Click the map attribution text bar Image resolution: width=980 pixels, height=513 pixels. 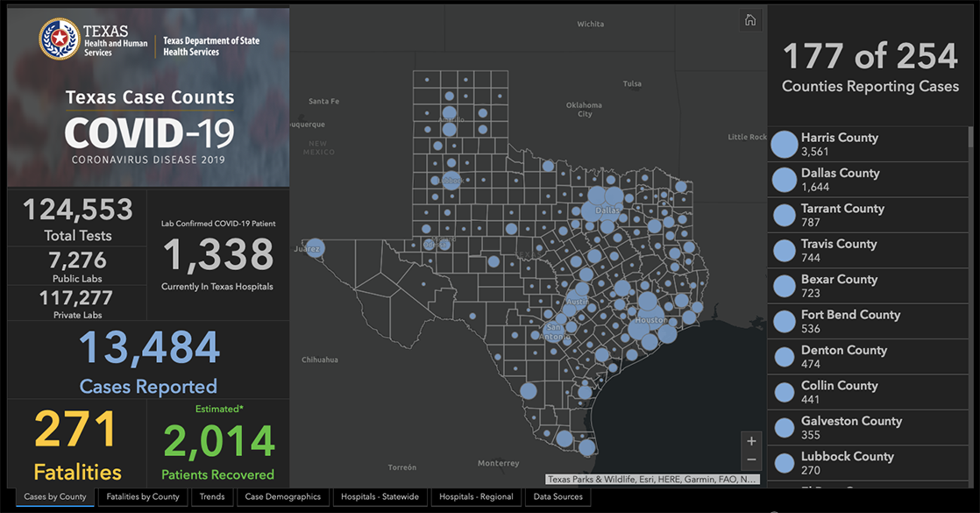click(x=652, y=480)
